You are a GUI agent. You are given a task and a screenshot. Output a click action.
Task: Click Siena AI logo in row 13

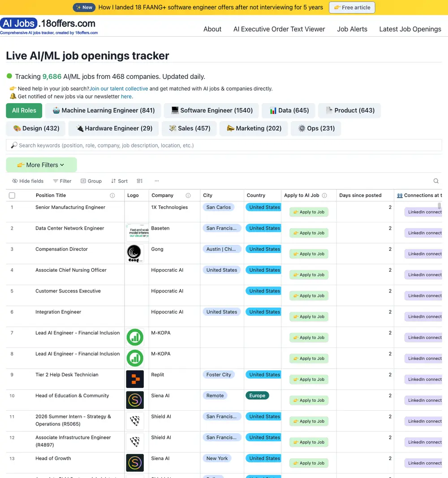[135, 463]
